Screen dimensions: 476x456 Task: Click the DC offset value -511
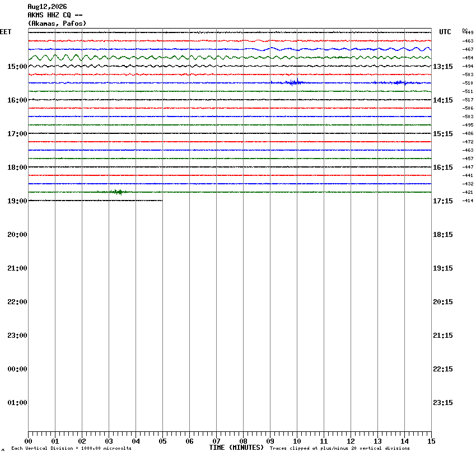(x=468, y=92)
